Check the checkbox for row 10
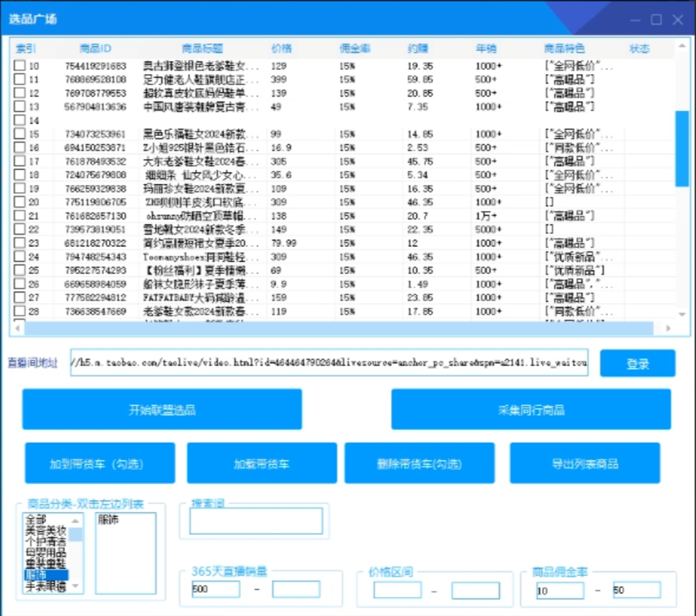This screenshot has width=696, height=616. coord(19,66)
